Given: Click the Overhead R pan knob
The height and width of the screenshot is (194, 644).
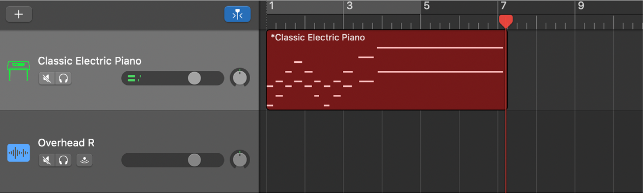Looking at the screenshot, I should pos(240,160).
